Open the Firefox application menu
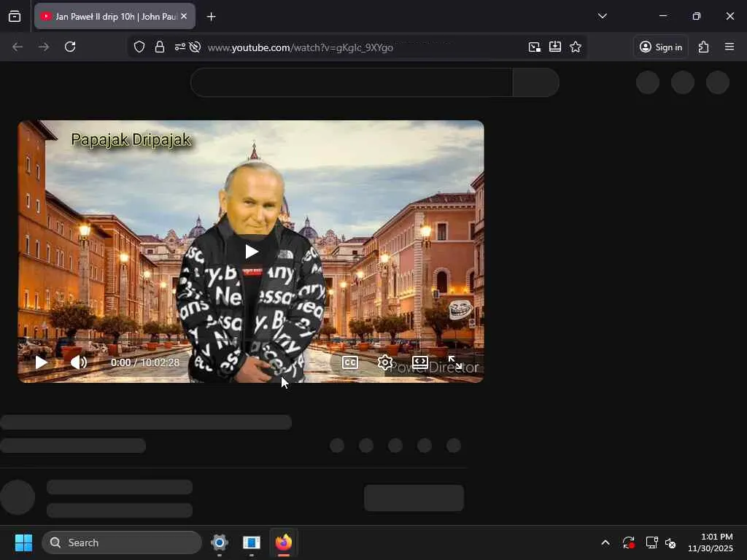 [729, 47]
